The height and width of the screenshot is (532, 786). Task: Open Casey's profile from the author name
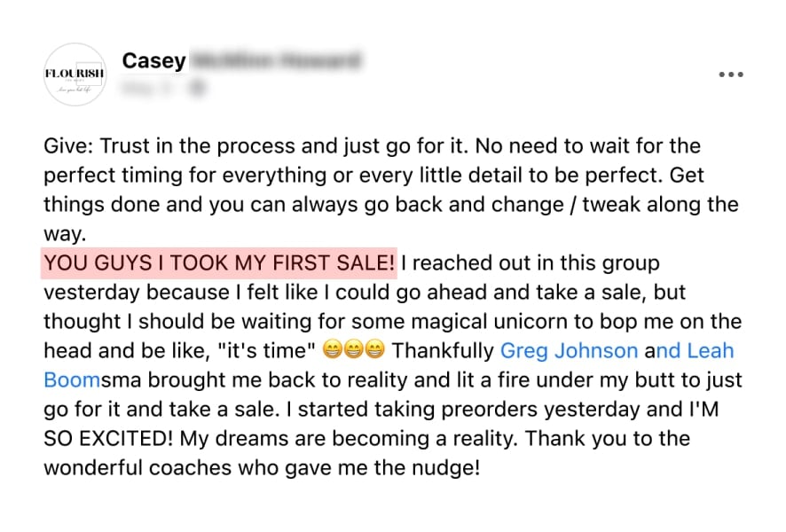tap(153, 60)
